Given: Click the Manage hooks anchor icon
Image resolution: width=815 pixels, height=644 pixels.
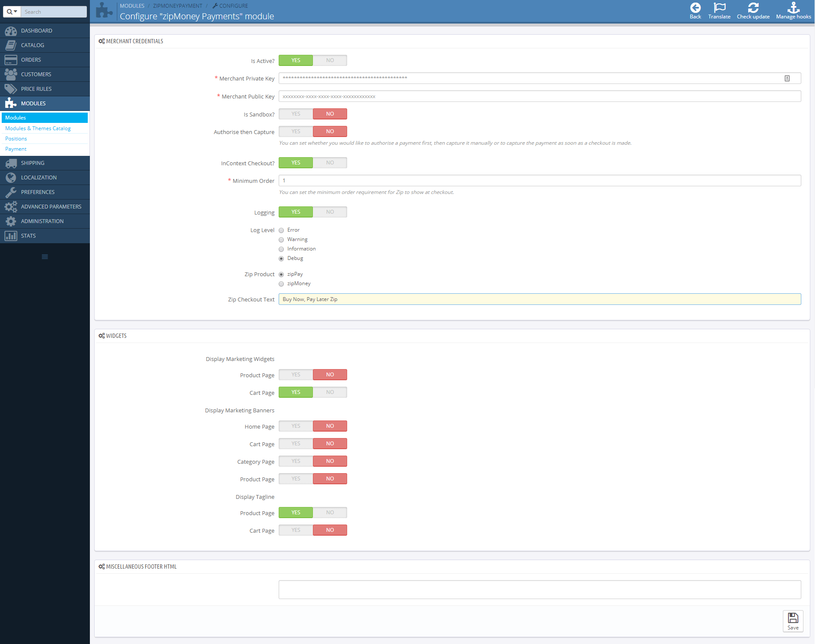Looking at the screenshot, I should (794, 8).
